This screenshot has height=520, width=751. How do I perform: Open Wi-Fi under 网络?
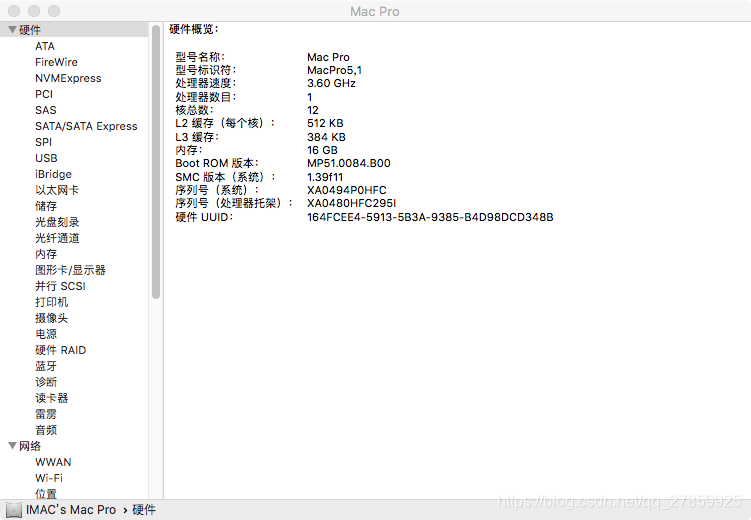click(x=49, y=478)
